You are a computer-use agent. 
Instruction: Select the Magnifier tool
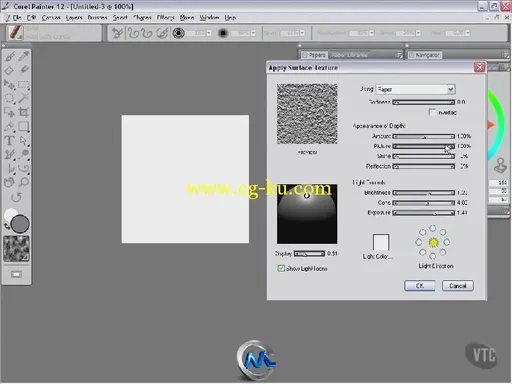tap(24, 182)
